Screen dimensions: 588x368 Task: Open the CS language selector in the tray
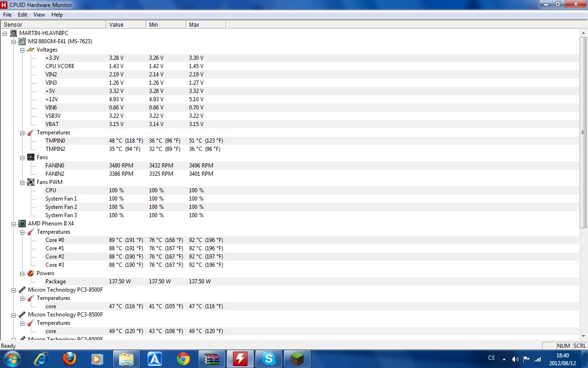coord(492,358)
